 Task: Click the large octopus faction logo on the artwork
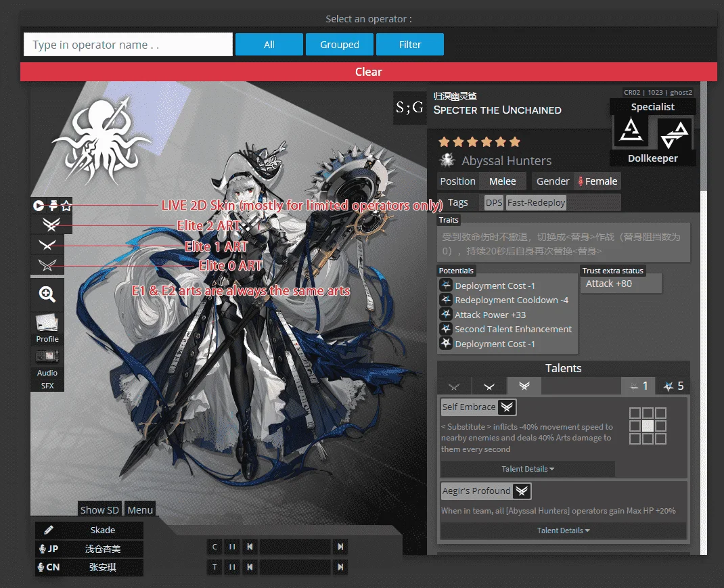click(101, 141)
